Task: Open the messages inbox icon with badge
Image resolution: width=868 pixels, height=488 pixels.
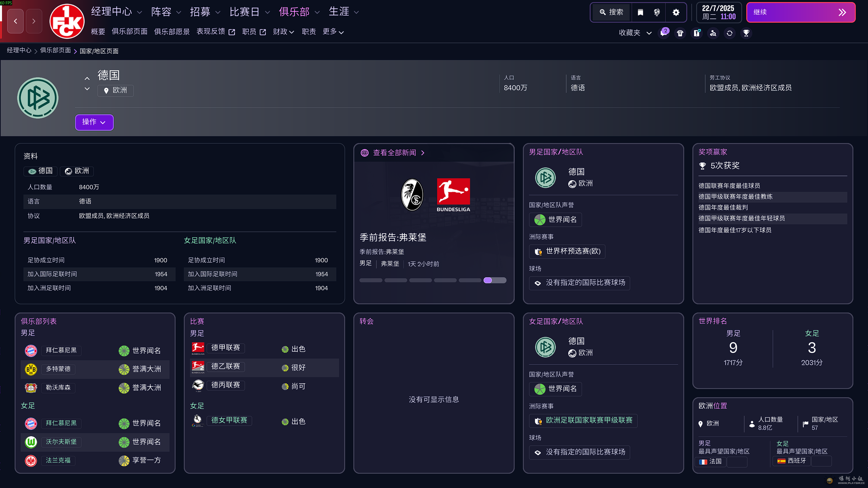Action: (x=664, y=33)
